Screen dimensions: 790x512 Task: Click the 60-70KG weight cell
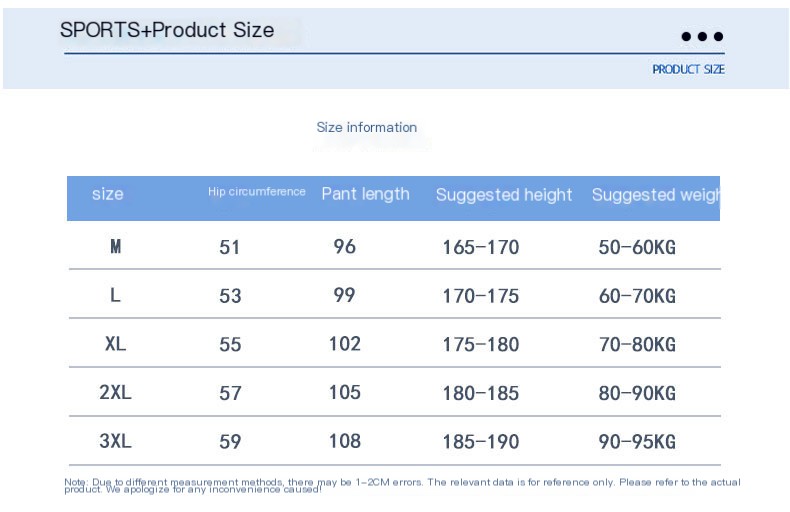[x=637, y=296]
